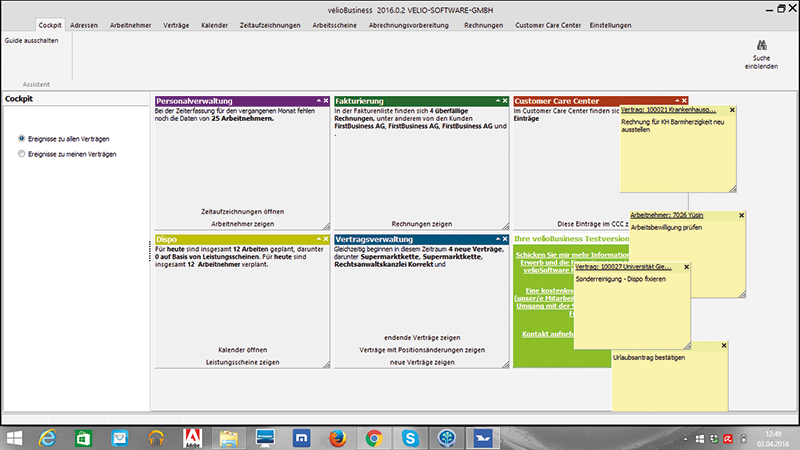Click Rechnungen zeigen link
The width and height of the screenshot is (800, 450).
421,223
